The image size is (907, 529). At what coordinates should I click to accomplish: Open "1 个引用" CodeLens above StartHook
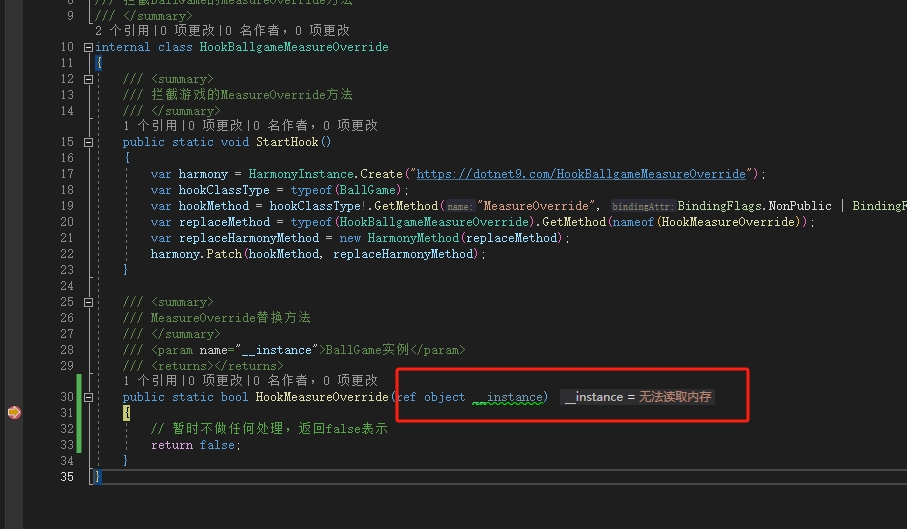(150, 125)
